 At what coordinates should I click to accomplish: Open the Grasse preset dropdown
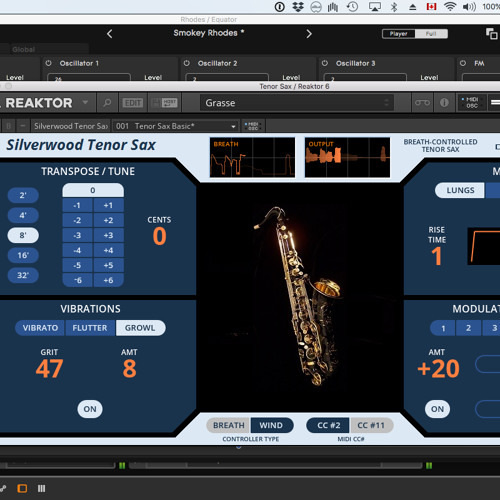[x=297, y=103]
